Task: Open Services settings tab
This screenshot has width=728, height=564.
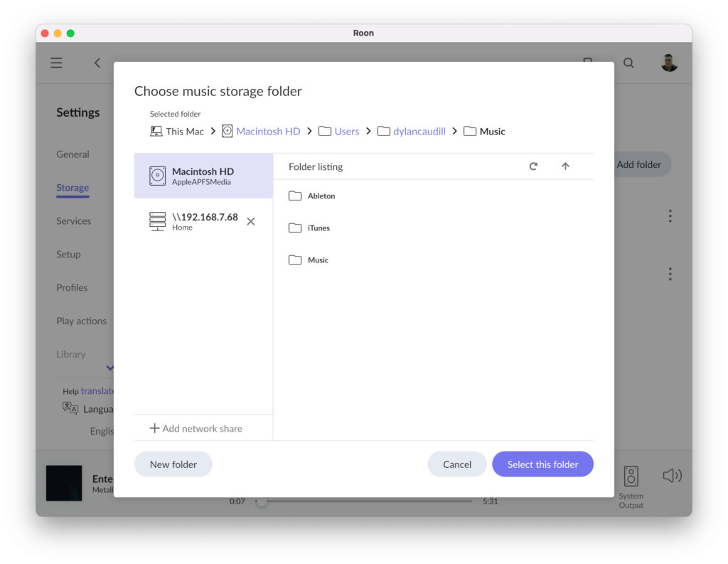Action: click(74, 221)
